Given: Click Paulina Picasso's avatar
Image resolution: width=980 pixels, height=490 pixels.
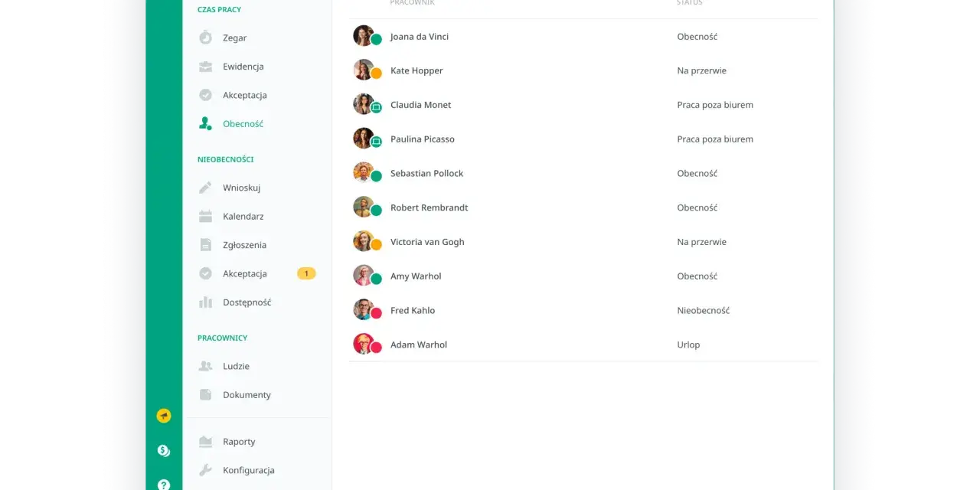Looking at the screenshot, I should click(364, 139).
